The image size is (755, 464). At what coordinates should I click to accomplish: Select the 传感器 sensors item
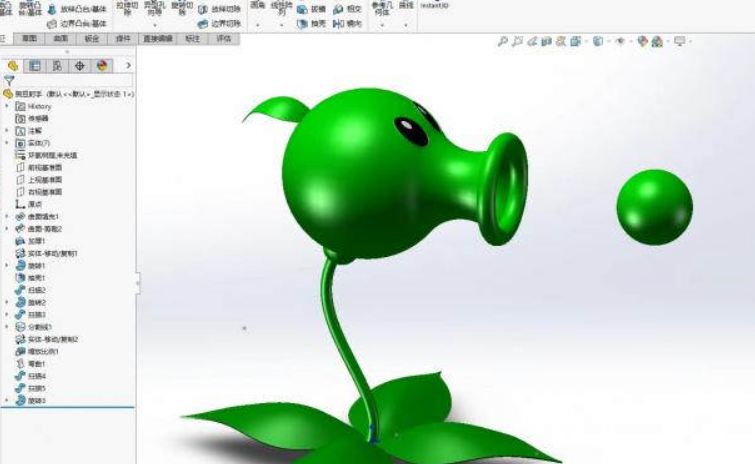point(32,118)
